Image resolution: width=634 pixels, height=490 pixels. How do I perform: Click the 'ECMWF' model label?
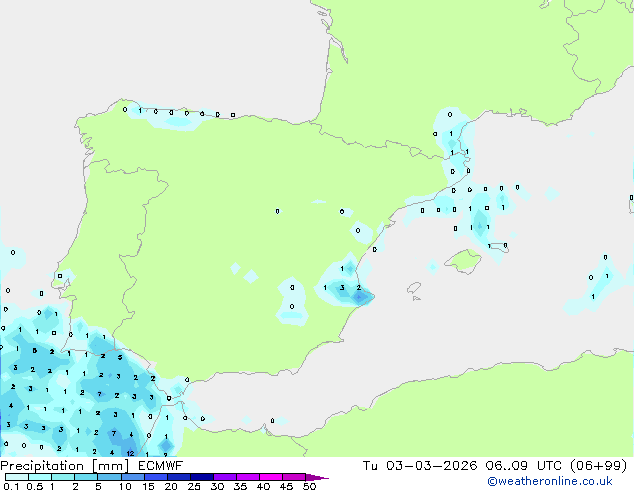click(161, 466)
